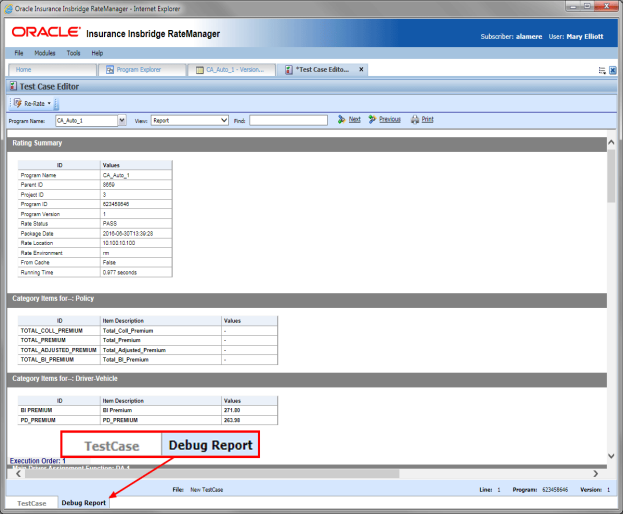Click the Rating Summary section header
This screenshot has width=623, height=514.
click(307, 143)
